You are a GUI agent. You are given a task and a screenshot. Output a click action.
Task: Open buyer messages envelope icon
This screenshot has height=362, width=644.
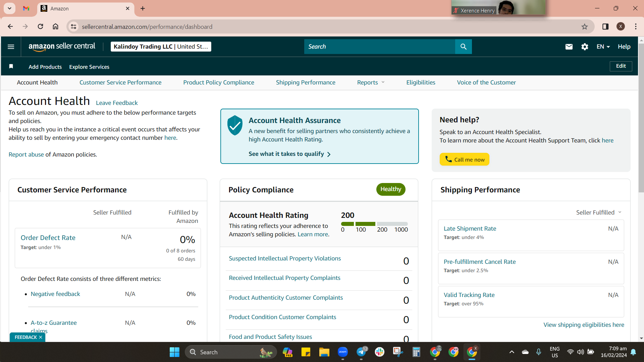click(569, 47)
